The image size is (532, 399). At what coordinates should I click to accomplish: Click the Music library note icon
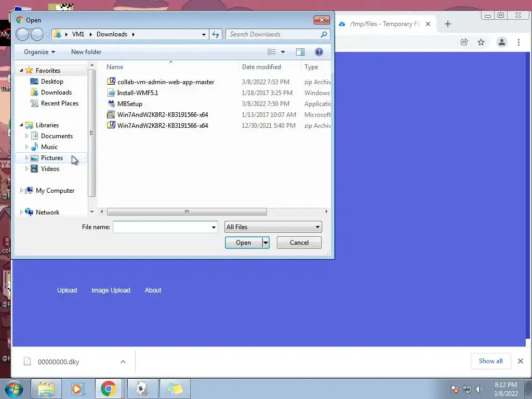pos(34,147)
